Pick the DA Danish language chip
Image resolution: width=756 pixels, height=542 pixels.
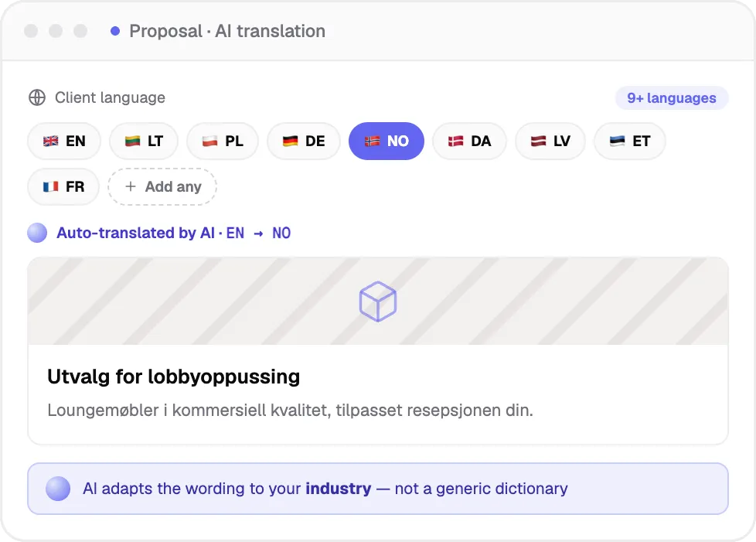coord(469,141)
